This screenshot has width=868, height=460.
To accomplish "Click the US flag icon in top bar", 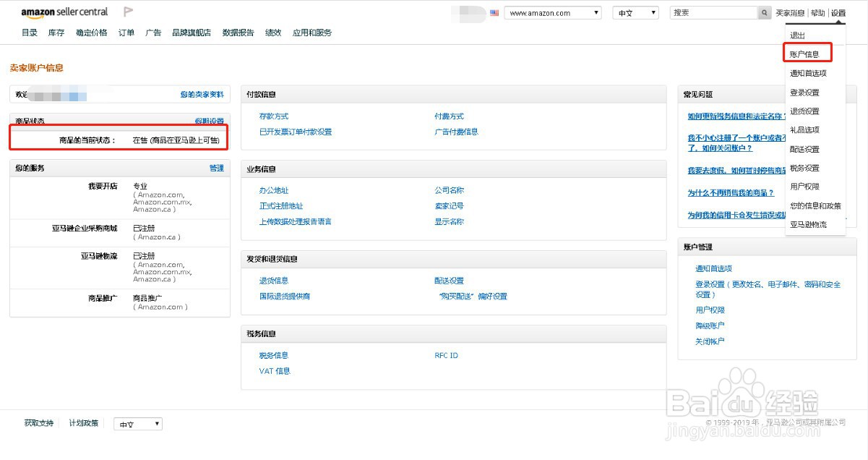I will 493,12.
